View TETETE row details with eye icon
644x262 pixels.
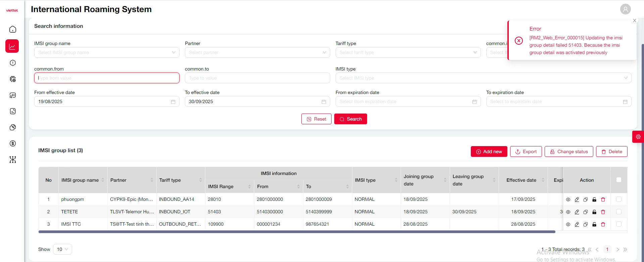click(x=568, y=212)
